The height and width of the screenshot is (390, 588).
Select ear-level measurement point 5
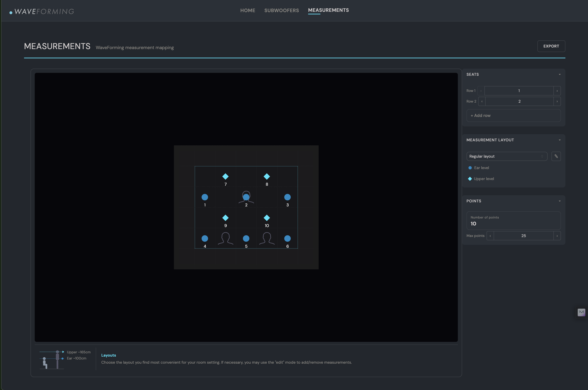point(246,239)
